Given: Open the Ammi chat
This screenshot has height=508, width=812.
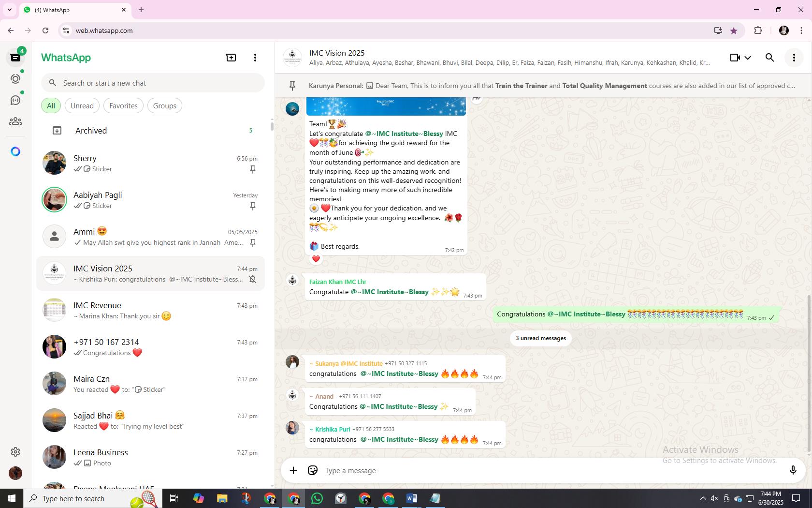Looking at the screenshot, I should 151,237.
